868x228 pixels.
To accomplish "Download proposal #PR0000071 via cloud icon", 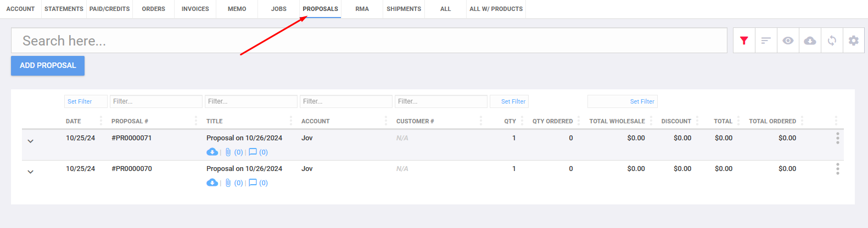I will [x=212, y=152].
